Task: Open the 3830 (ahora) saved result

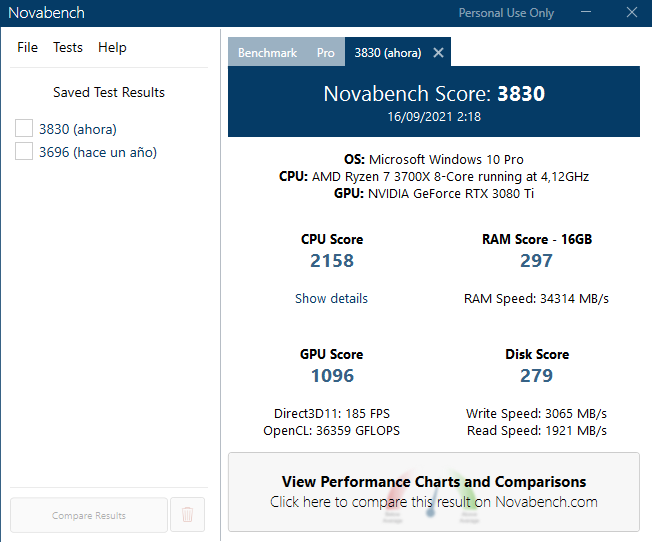Action: click(78, 129)
